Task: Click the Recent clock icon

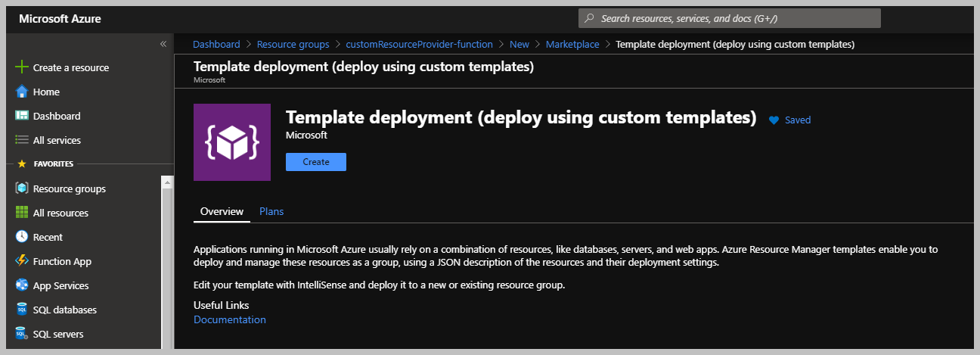Action: pos(21,237)
